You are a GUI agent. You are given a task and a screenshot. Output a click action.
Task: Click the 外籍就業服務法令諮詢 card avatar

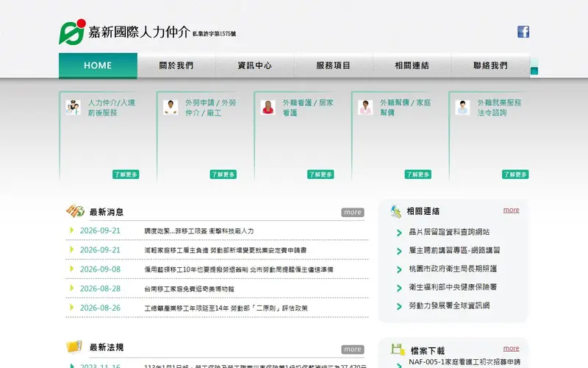tap(462, 107)
